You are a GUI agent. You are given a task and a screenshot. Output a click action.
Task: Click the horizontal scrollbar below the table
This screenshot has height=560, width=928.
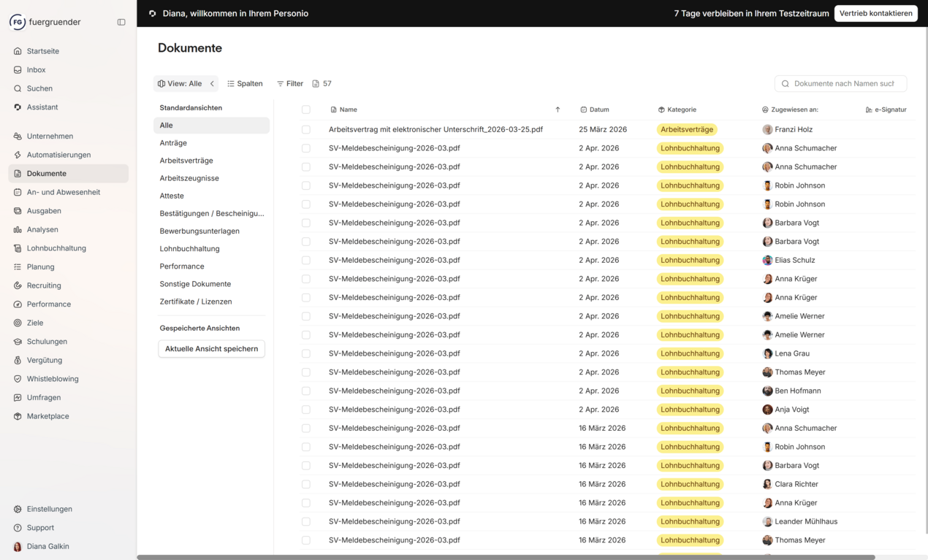[x=506, y=557]
